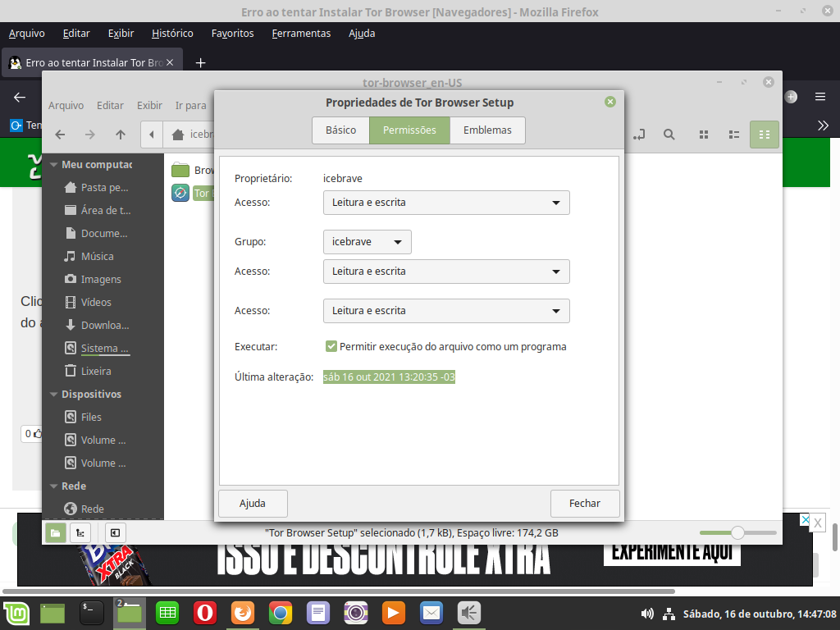Open others Acesso dropdown
The image size is (840, 630).
click(x=446, y=311)
